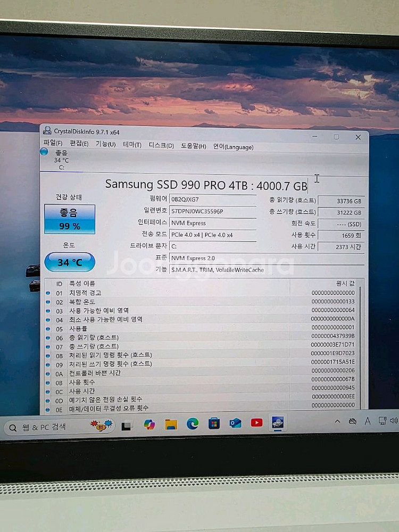The image size is (399, 532).
Task: Select attribute row 02 복합 온도
Action: click(201, 302)
